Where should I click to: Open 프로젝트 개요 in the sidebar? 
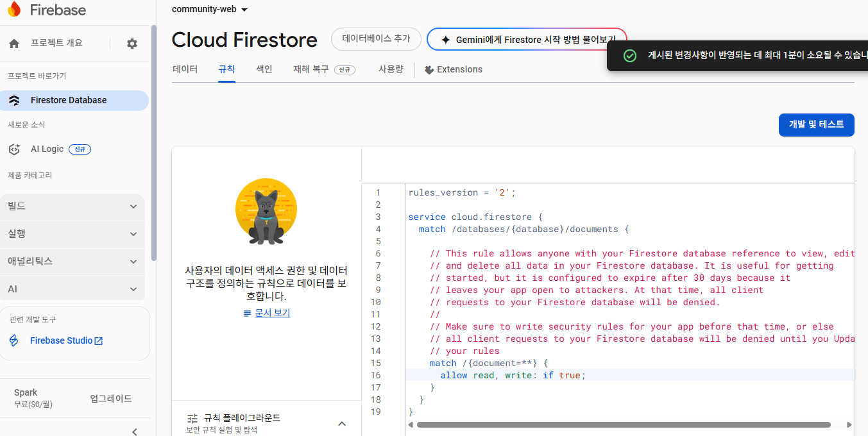[56, 43]
